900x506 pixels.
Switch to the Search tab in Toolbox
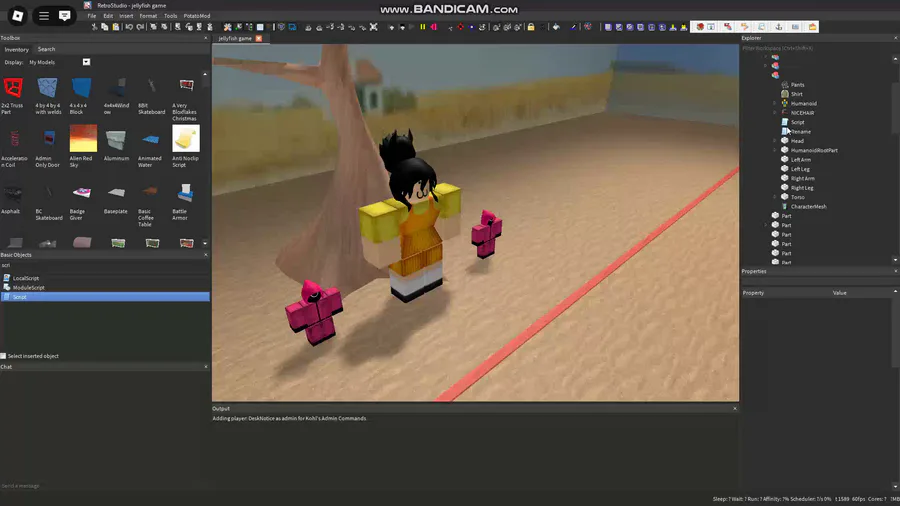46,49
